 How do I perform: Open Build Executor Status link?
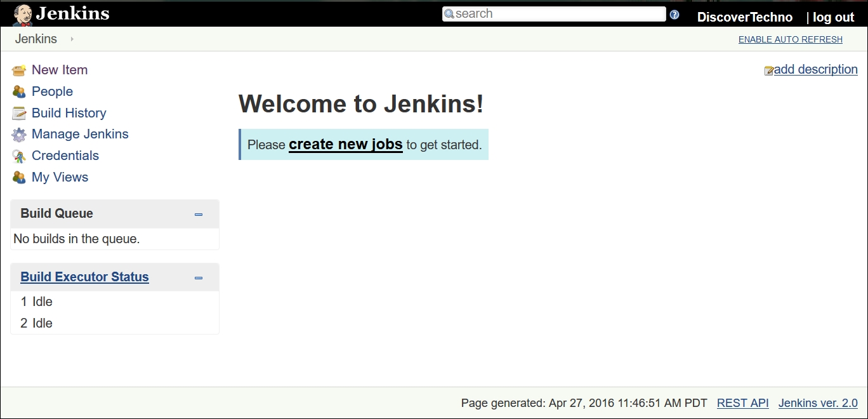85,277
